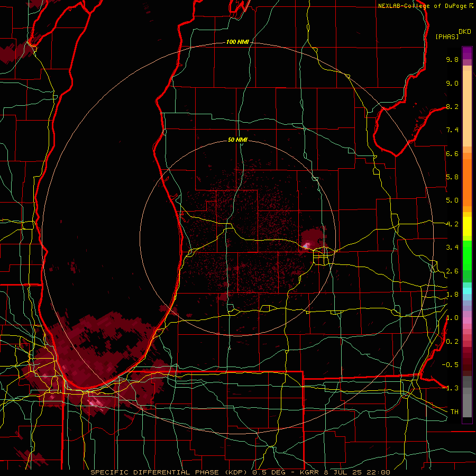Click the NEXLAB-College of DuPage credit text

point(422,6)
